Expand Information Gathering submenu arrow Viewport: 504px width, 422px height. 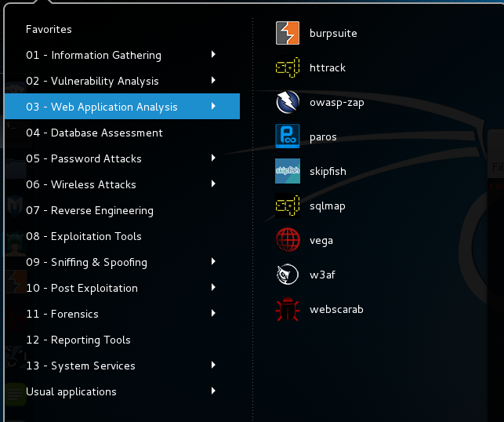(x=213, y=54)
